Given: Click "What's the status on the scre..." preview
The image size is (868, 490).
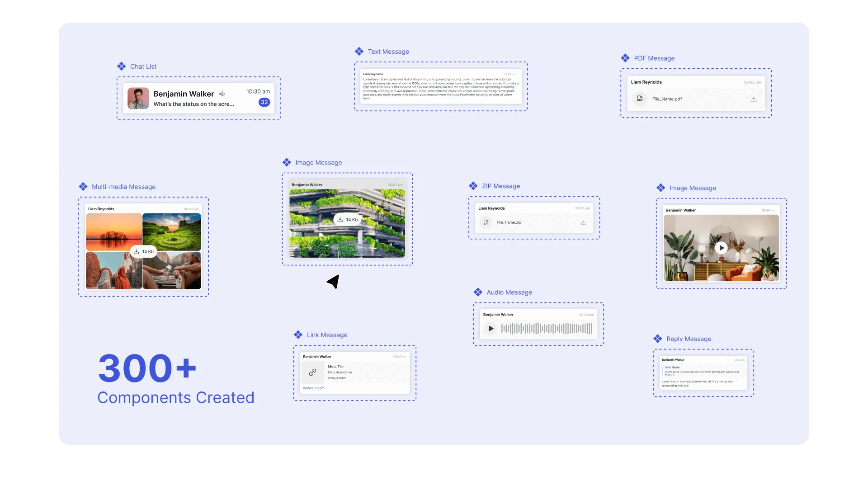Looking at the screenshot, I should 193,104.
